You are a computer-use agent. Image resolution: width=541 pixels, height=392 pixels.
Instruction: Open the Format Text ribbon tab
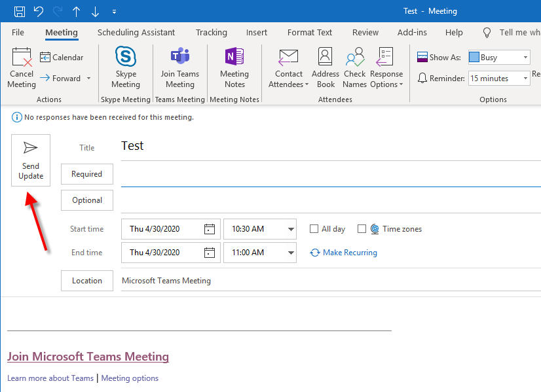coord(309,32)
